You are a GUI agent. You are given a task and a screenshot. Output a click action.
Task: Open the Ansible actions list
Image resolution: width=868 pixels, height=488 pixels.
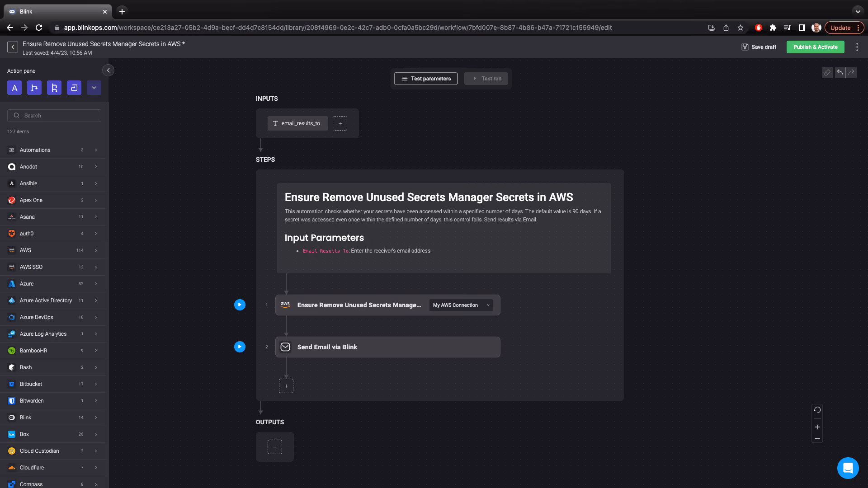tap(52, 183)
